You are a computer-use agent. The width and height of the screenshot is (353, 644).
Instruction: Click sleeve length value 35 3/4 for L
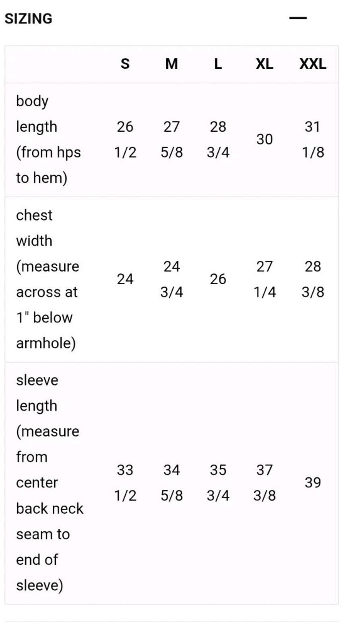(218, 483)
